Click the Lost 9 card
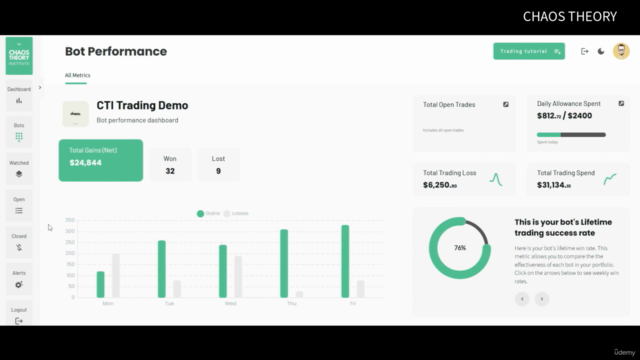640x360 pixels. tap(219, 165)
